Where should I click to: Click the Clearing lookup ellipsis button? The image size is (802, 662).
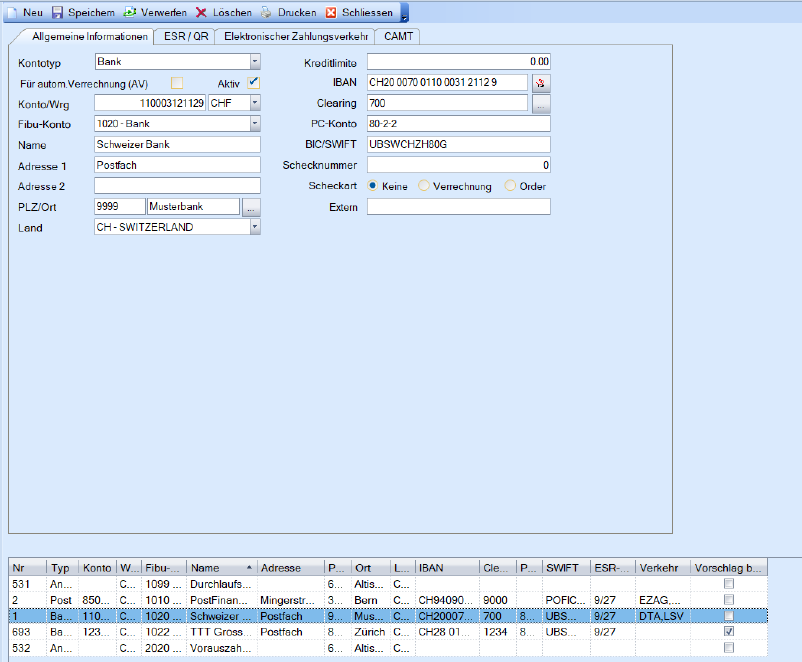540,103
